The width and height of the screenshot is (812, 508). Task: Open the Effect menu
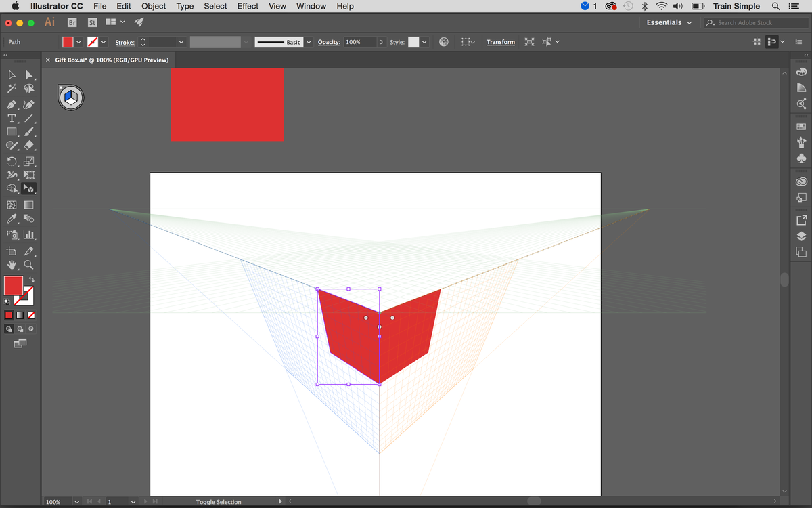[x=247, y=6]
